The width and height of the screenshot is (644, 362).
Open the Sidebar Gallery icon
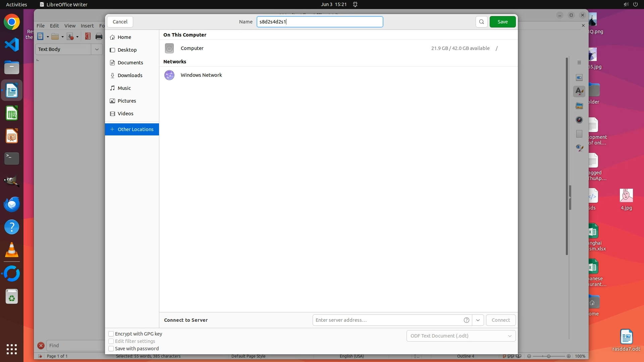tap(579, 106)
